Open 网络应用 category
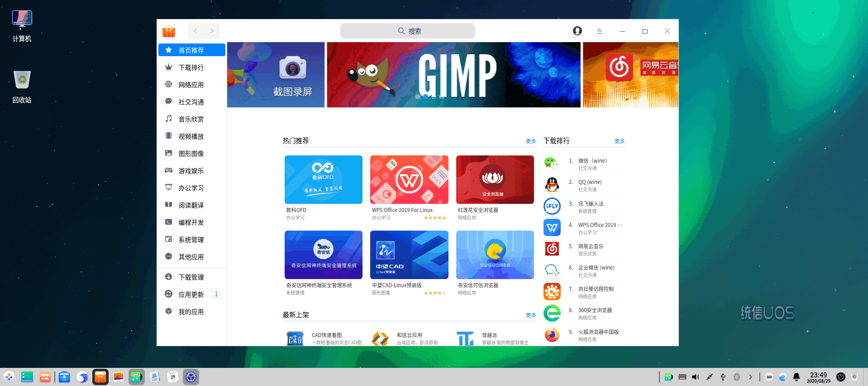Screen dimensions: 868x386 tap(192, 84)
